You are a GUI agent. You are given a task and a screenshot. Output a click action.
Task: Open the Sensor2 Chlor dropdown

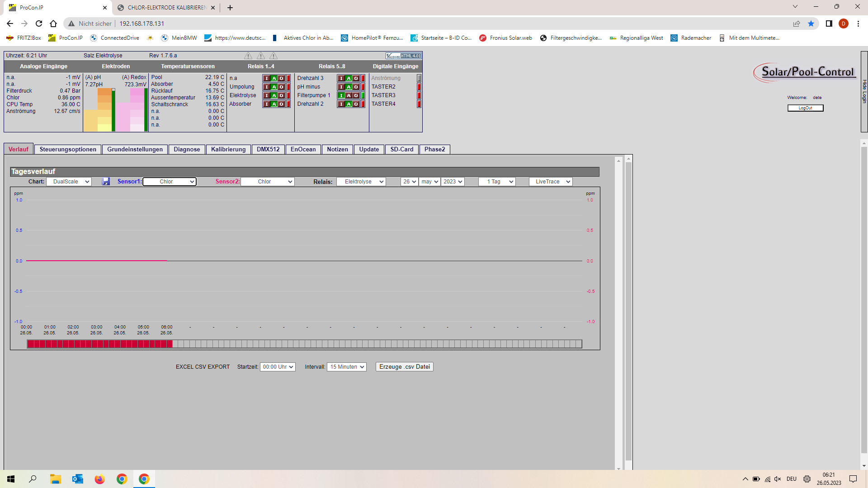(x=268, y=182)
